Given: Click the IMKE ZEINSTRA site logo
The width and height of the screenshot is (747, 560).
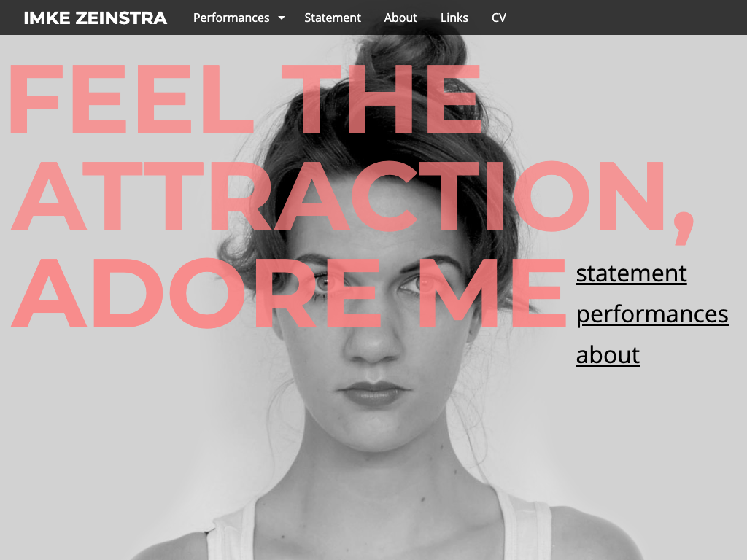Looking at the screenshot, I should coord(96,17).
